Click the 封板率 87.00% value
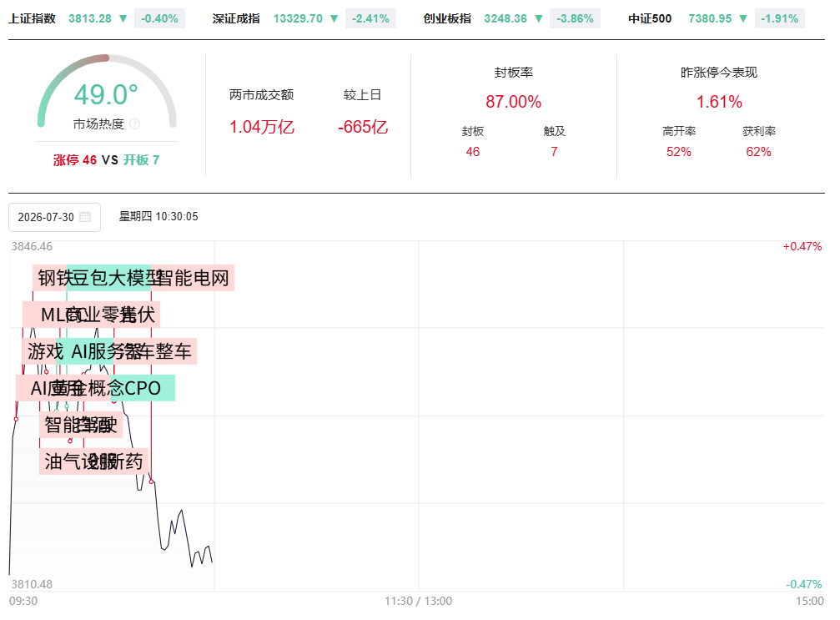The height and width of the screenshot is (620, 840). pos(513,102)
